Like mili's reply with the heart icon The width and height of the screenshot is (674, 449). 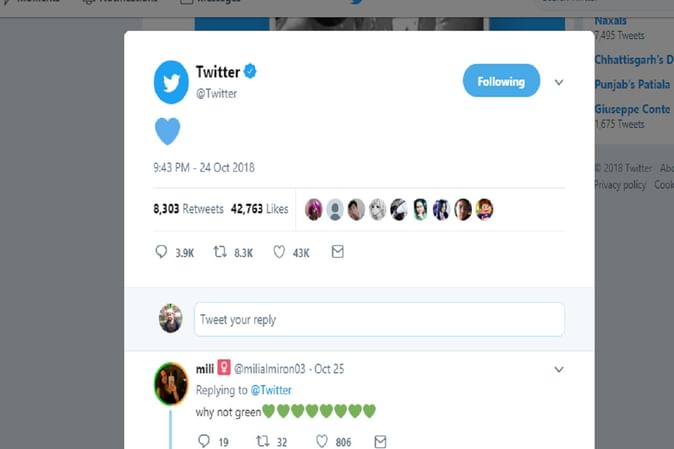point(322,440)
